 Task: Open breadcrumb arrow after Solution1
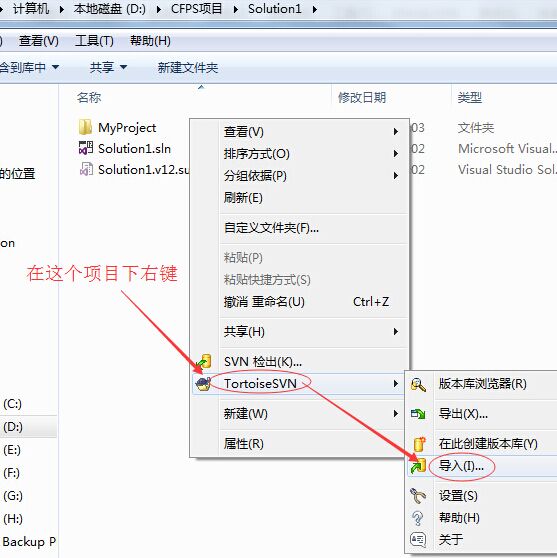click(315, 9)
